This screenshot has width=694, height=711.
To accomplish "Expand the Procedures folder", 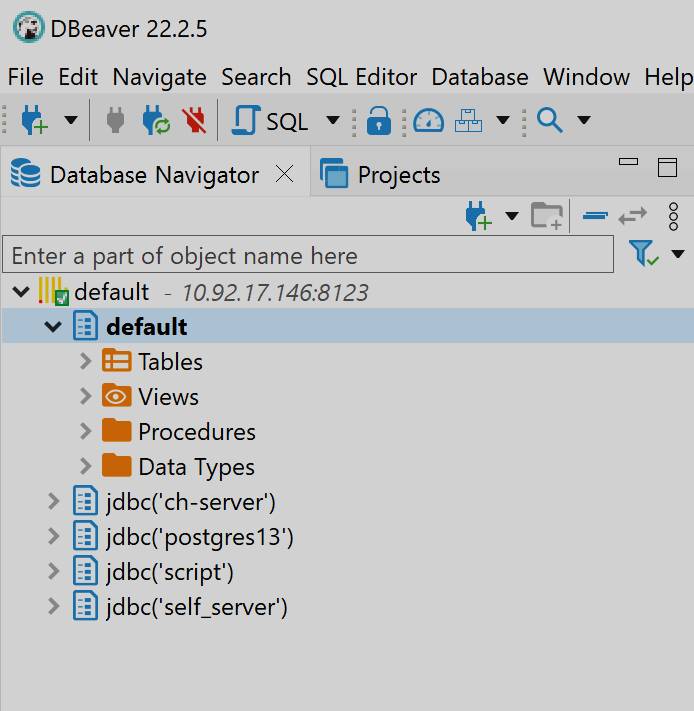I will pos(86,431).
